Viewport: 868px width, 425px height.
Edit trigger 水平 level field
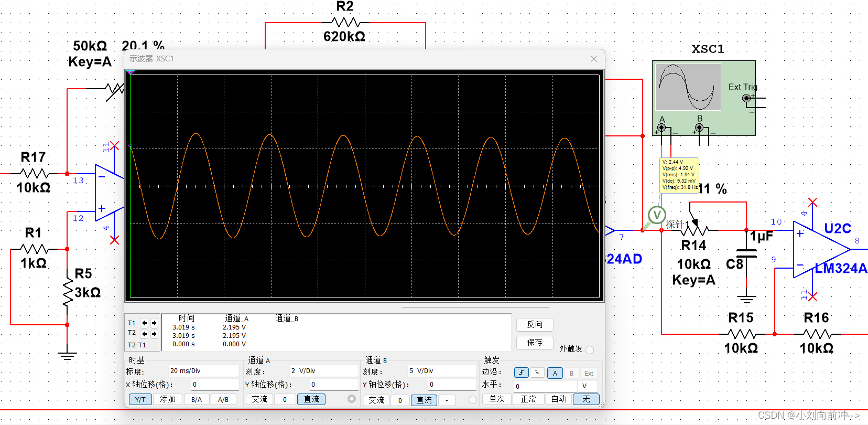pyautogui.click(x=545, y=386)
